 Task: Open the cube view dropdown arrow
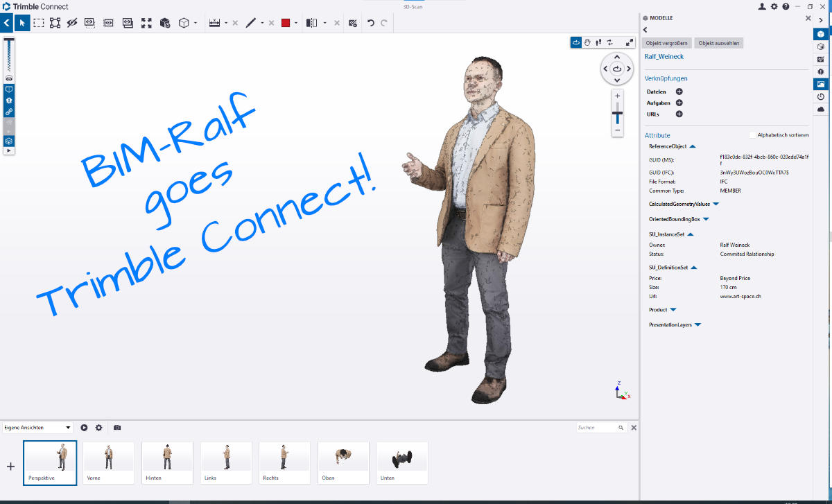(196, 23)
